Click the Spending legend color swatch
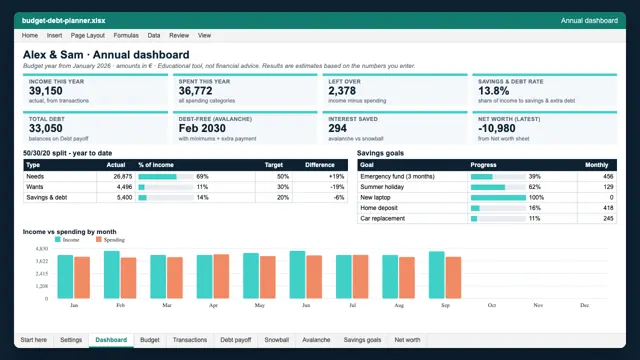This screenshot has width=640, height=360. 98,240
